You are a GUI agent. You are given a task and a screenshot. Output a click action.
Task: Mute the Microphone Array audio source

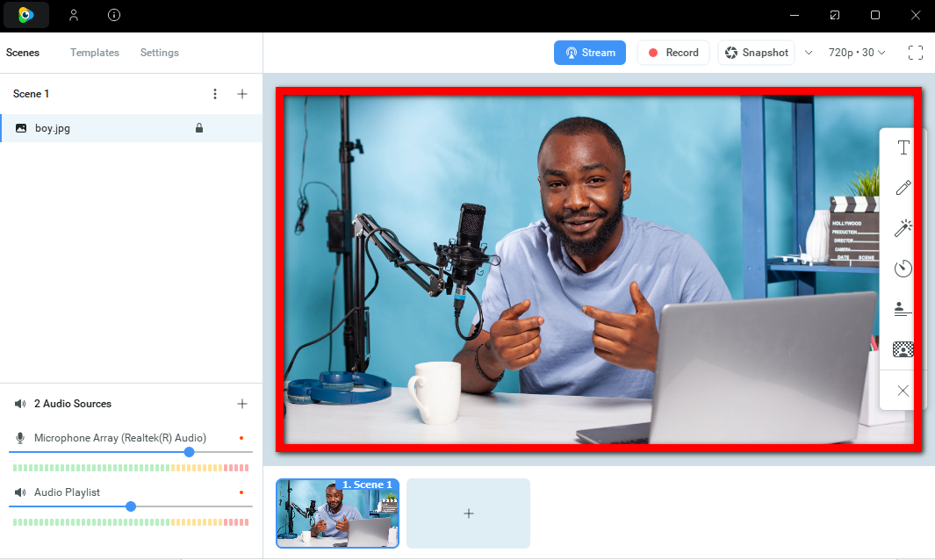click(x=20, y=438)
